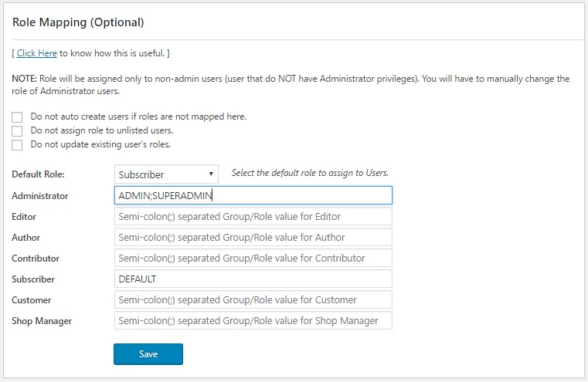This screenshot has width=588, height=382.
Task: Click the Editor row label
Action: (x=24, y=217)
